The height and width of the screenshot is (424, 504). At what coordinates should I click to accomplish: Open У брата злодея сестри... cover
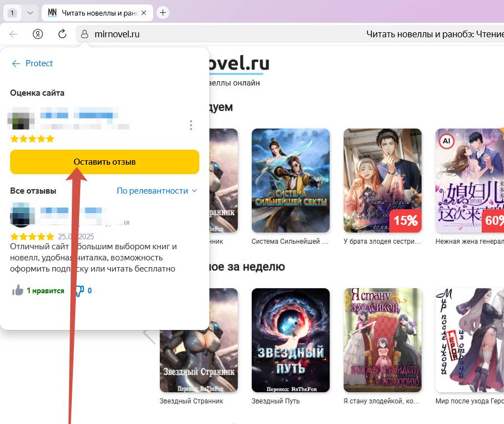click(x=383, y=180)
